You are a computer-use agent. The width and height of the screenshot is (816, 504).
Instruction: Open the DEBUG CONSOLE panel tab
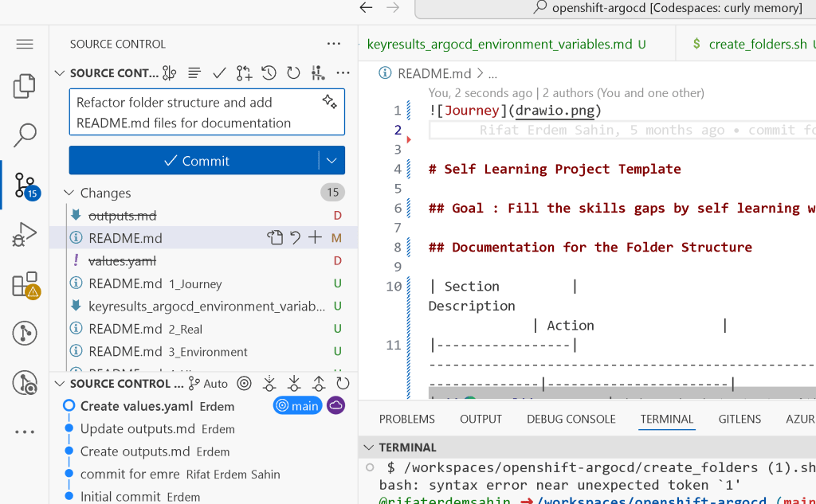(x=571, y=420)
